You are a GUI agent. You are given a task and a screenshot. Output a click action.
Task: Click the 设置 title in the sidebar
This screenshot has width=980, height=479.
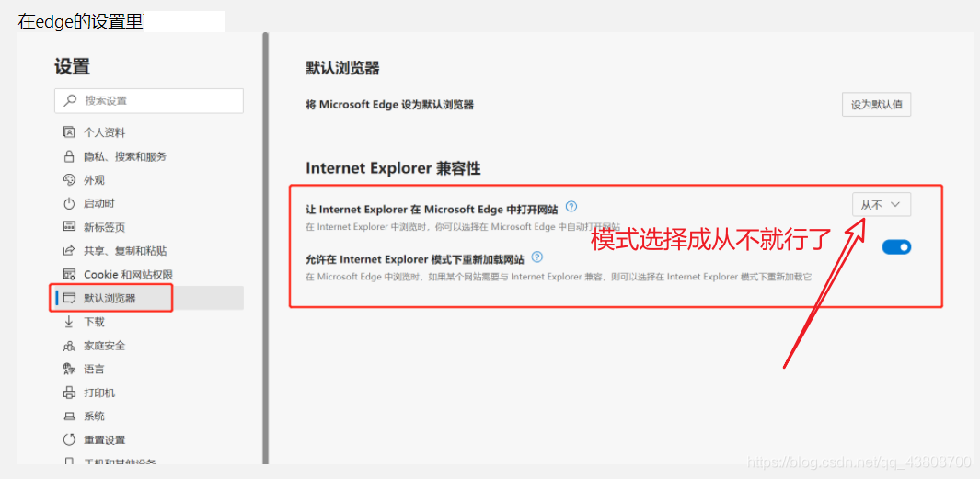[72, 66]
